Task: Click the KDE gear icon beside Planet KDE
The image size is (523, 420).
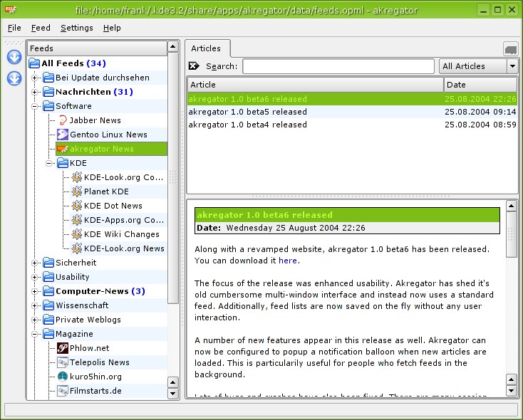Action: pyautogui.click(x=77, y=191)
